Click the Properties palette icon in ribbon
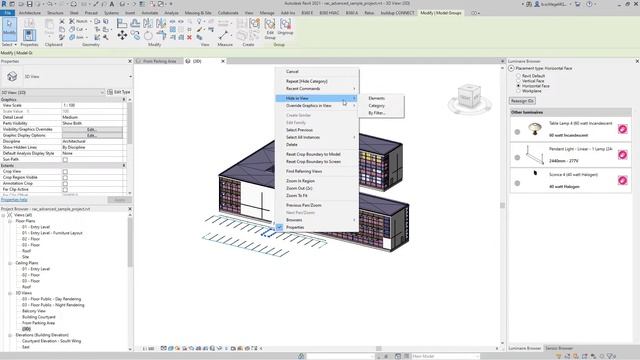The image size is (640, 360). (x=29, y=35)
